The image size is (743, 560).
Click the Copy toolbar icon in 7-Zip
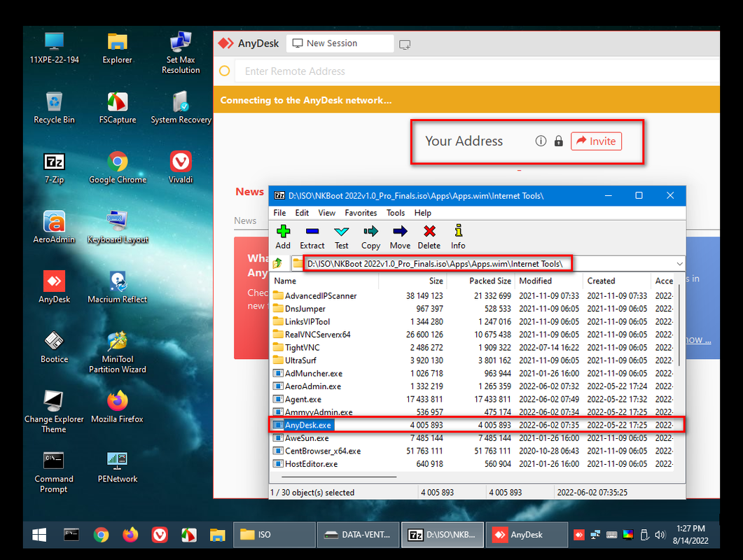click(370, 237)
